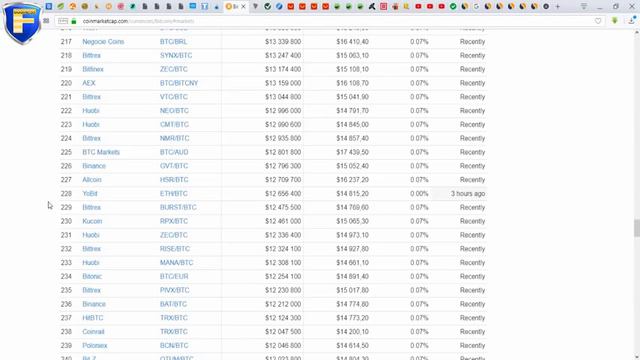The image size is (640, 360).
Task: Click the scrollbar up arrow
Action: (x=636, y=33)
